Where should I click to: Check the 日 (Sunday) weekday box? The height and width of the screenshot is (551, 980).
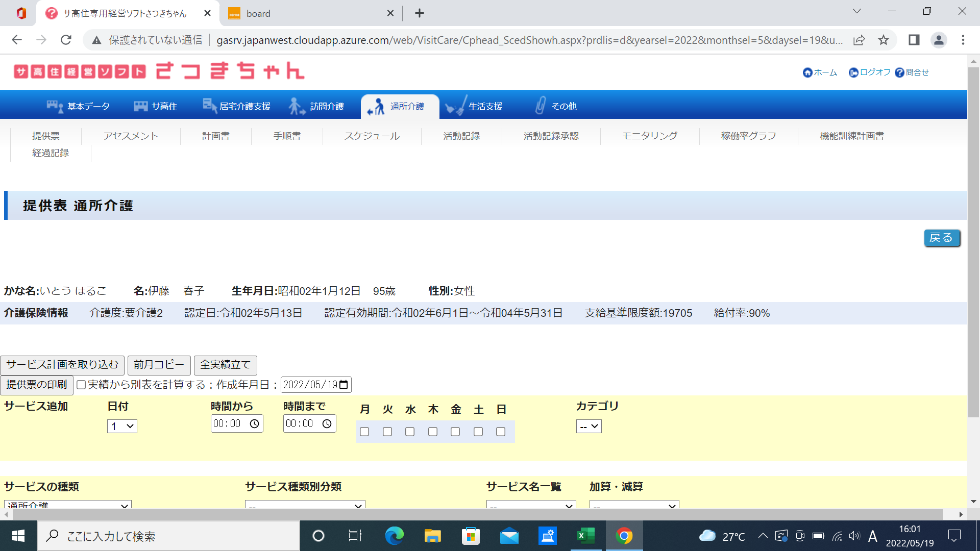tap(501, 432)
